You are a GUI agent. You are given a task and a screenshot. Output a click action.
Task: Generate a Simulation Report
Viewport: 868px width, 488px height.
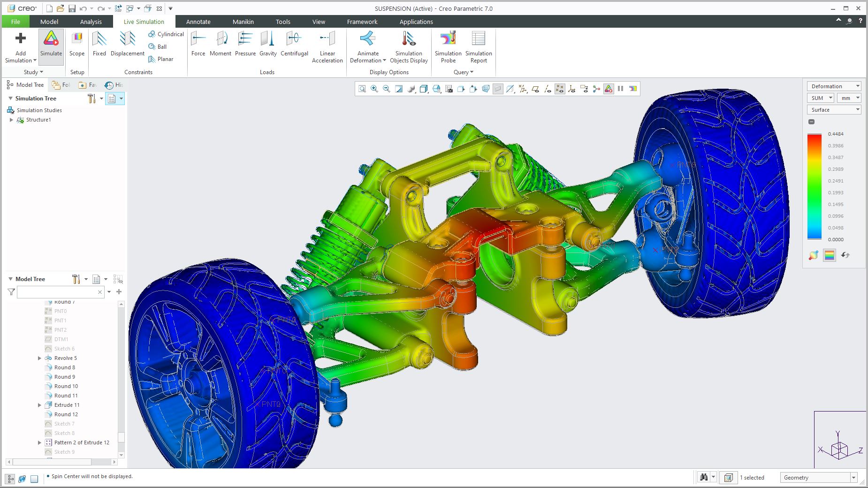tap(479, 47)
